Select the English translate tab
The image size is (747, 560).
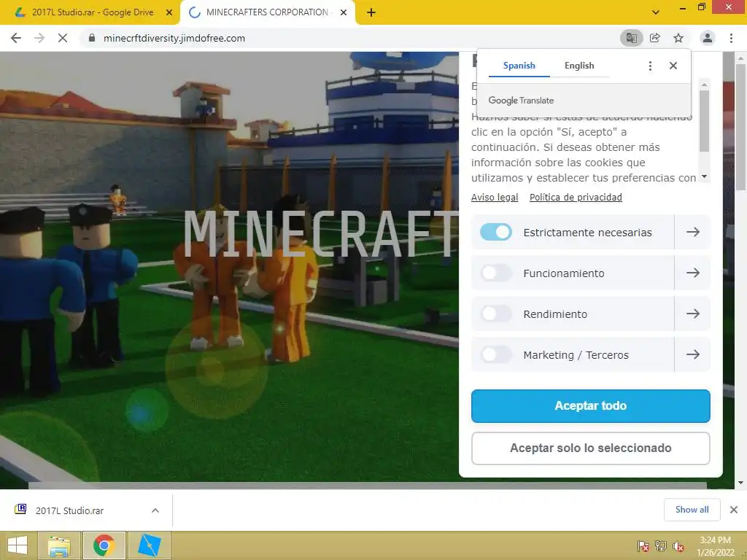tap(579, 66)
